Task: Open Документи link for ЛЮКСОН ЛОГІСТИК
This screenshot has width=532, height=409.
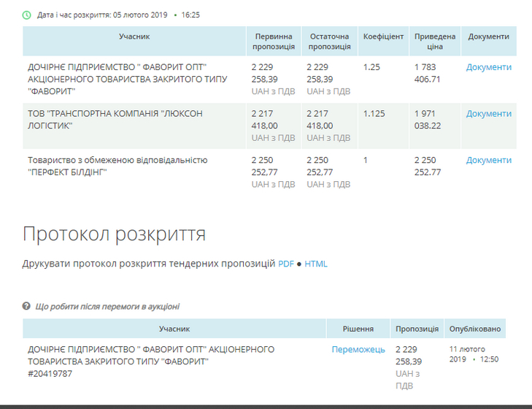Action: 488,114
